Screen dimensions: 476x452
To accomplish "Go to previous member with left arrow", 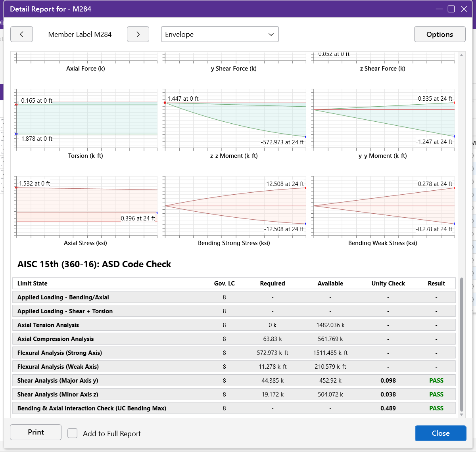I will coord(21,34).
